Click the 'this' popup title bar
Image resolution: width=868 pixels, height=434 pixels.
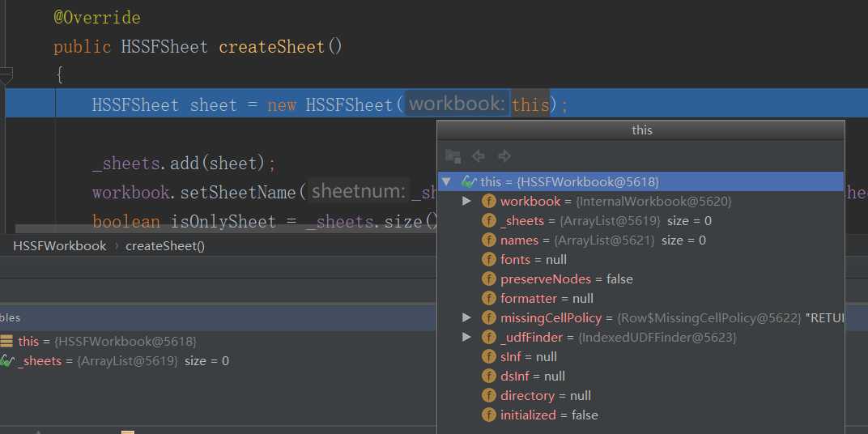(x=641, y=130)
